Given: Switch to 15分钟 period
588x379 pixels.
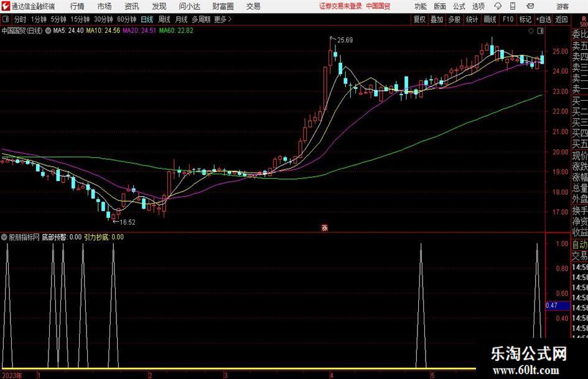Looking at the screenshot, I should (x=80, y=19).
